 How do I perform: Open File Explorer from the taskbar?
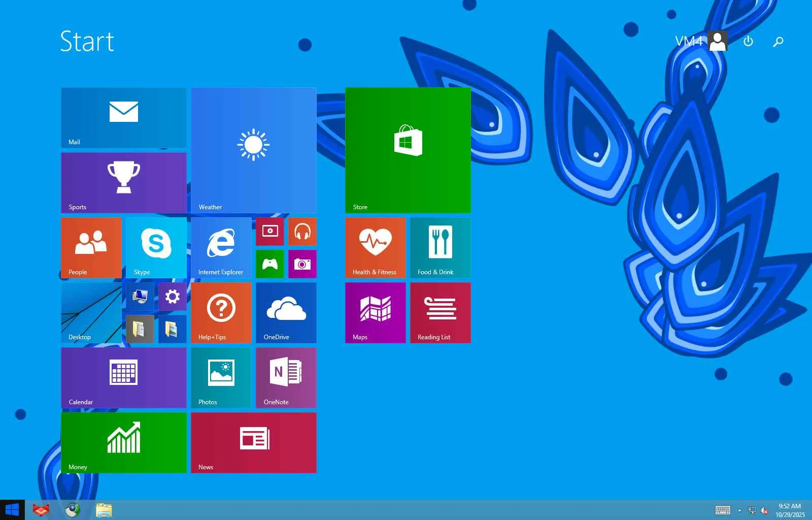104,510
